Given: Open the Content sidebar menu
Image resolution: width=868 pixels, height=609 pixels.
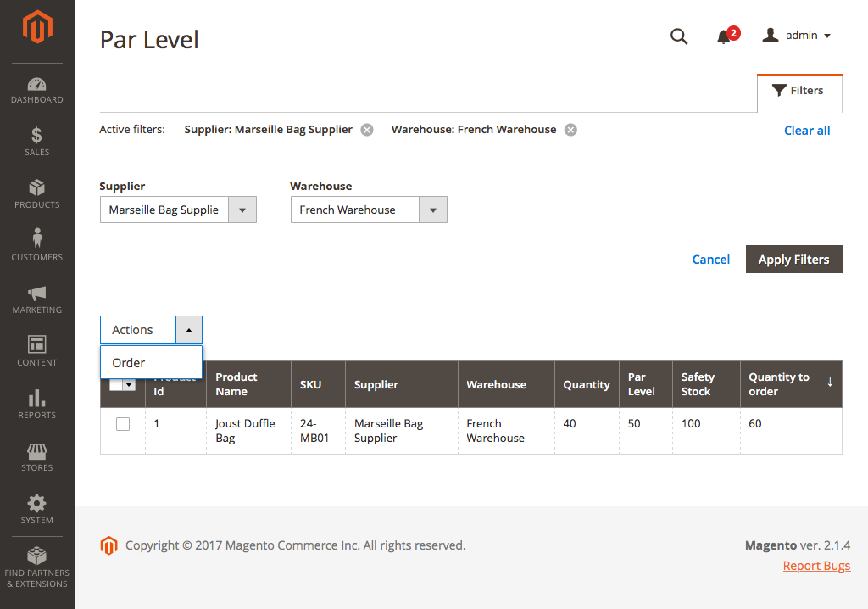Looking at the screenshot, I should coord(37,352).
